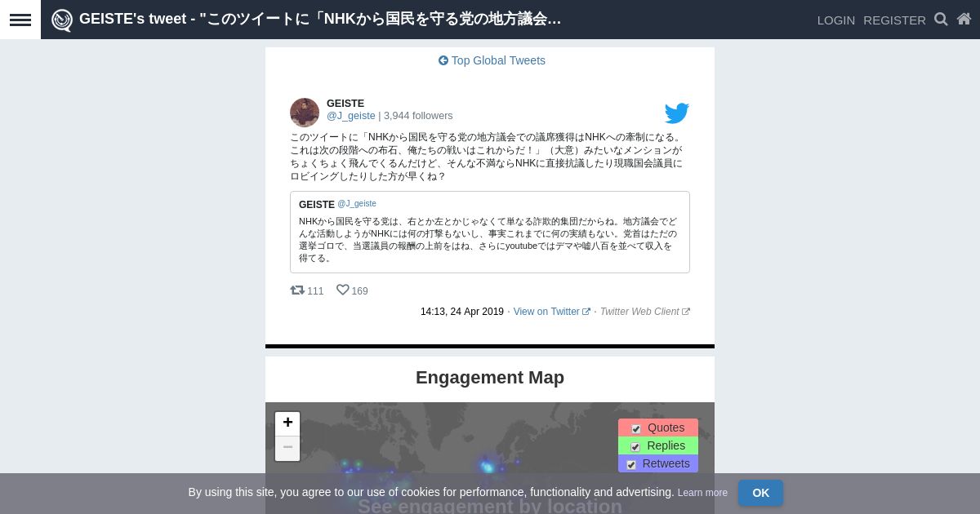Toggle the Quotes checkbox
Viewport: 980px width, 514px height.
(636, 428)
